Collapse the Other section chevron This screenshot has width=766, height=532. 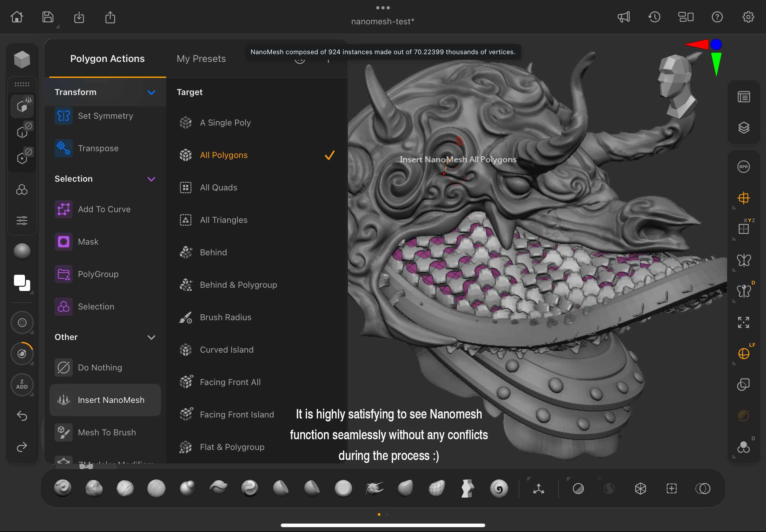[x=151, y=337]
